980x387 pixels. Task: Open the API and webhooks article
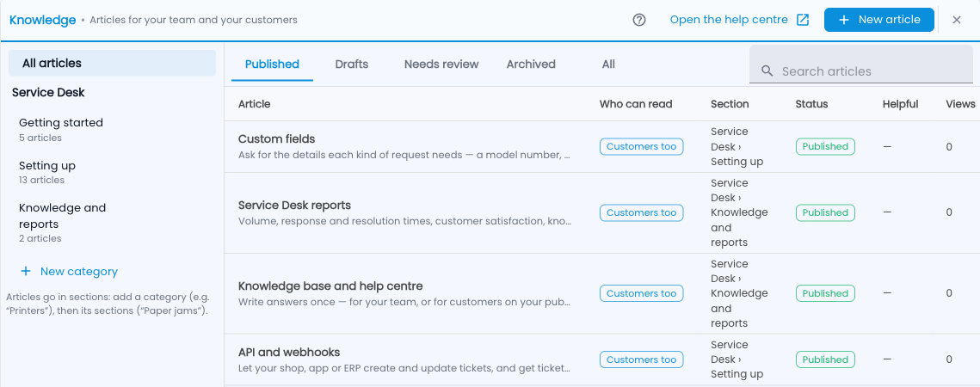(289, 353)
